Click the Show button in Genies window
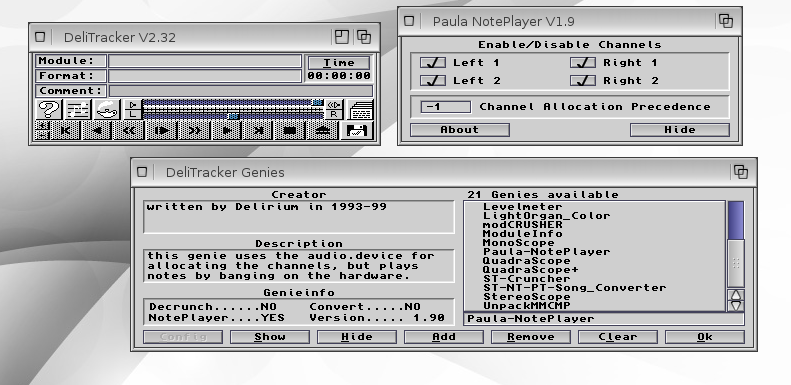791x385 pixels. point(270,337)
